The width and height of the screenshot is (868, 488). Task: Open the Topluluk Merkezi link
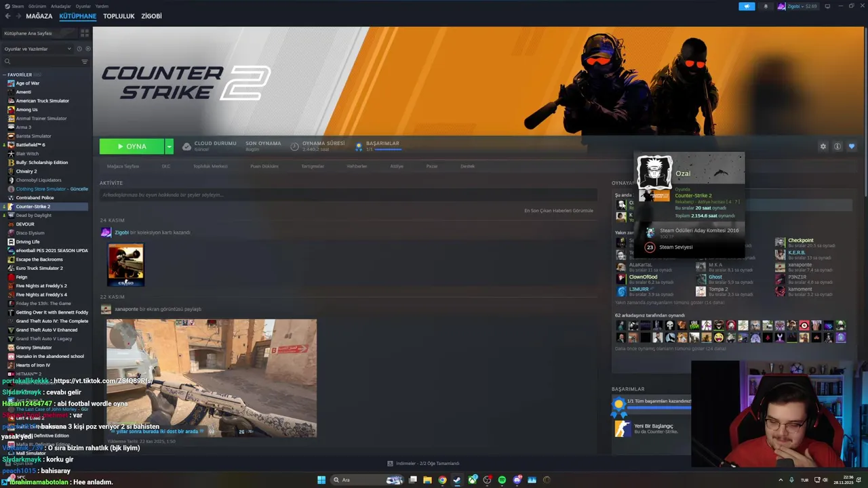tap(210, 166)
